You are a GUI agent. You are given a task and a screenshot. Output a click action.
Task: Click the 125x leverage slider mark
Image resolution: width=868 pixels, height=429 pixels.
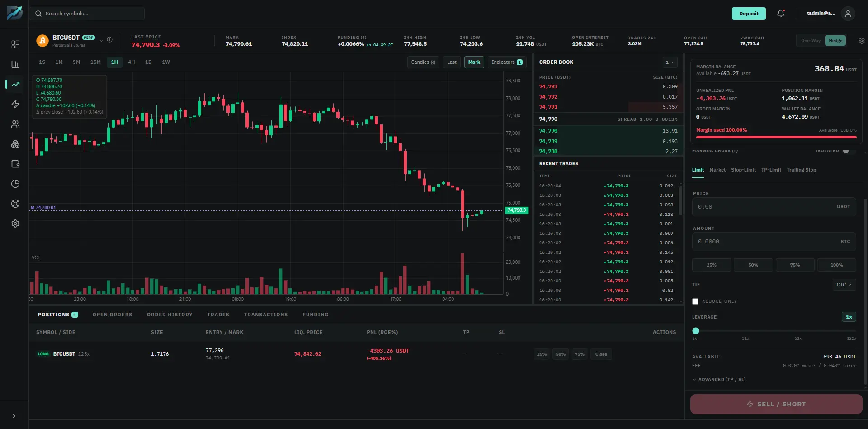(851, 339)
